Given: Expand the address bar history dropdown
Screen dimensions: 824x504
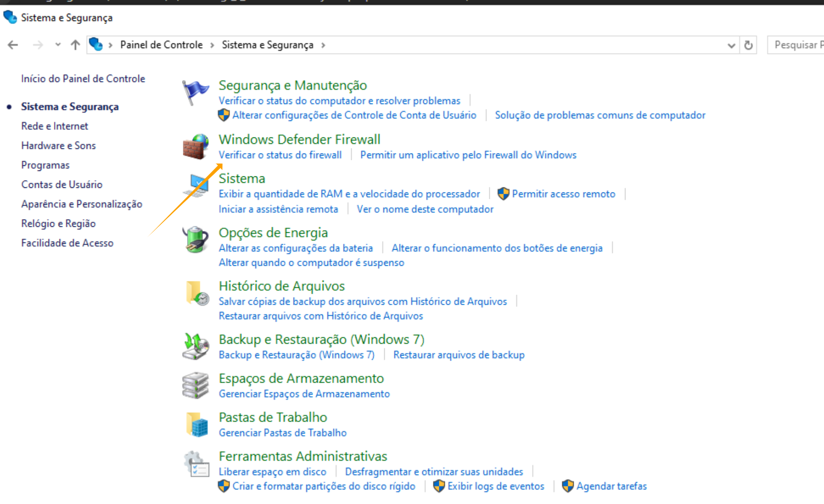Looking at the screenshot, I should [731, 45].
